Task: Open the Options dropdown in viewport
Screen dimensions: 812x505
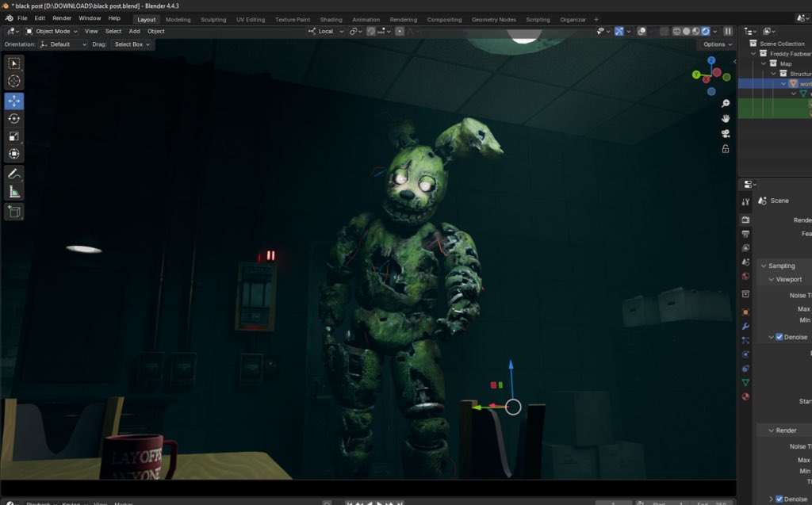Action: tap(717, 44)
